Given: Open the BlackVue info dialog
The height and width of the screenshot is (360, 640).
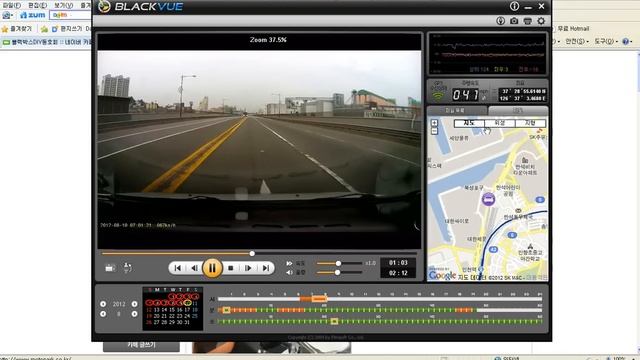Looking at the screenshot, I should 514,6.
